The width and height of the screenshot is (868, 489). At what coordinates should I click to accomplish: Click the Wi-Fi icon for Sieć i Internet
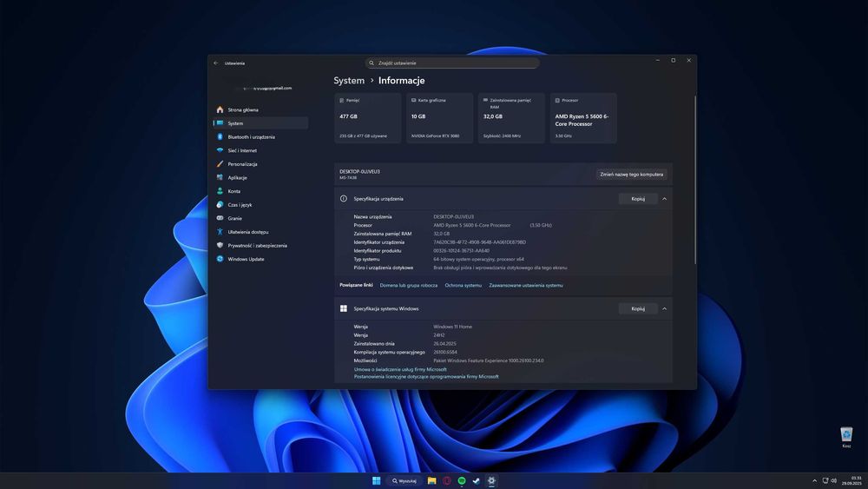[x=220, y=150]
